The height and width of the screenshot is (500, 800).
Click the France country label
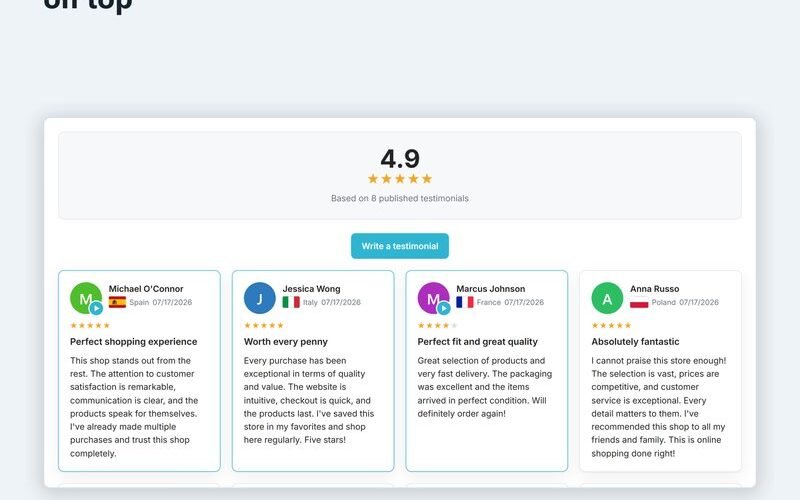point(489,302)
